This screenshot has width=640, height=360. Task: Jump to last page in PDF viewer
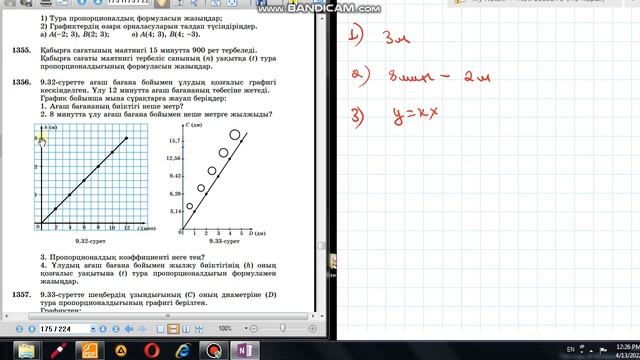(x=116, y=329)
